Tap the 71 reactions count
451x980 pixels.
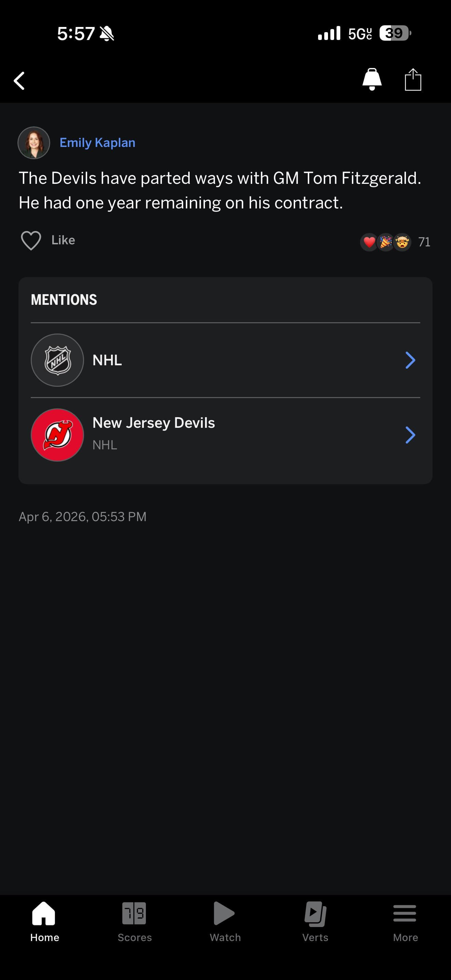coord(424,242)
